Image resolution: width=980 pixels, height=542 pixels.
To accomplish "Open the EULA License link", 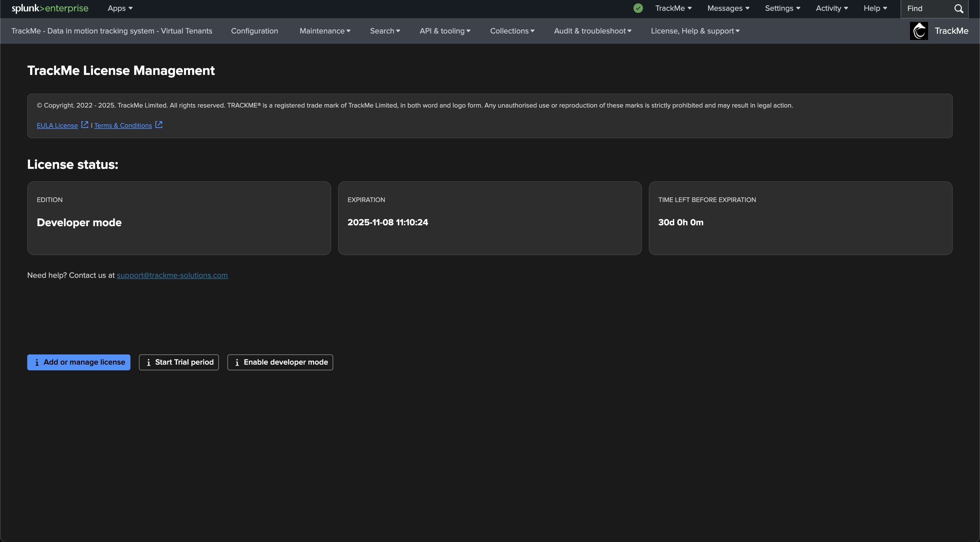I will click(57, 126).
